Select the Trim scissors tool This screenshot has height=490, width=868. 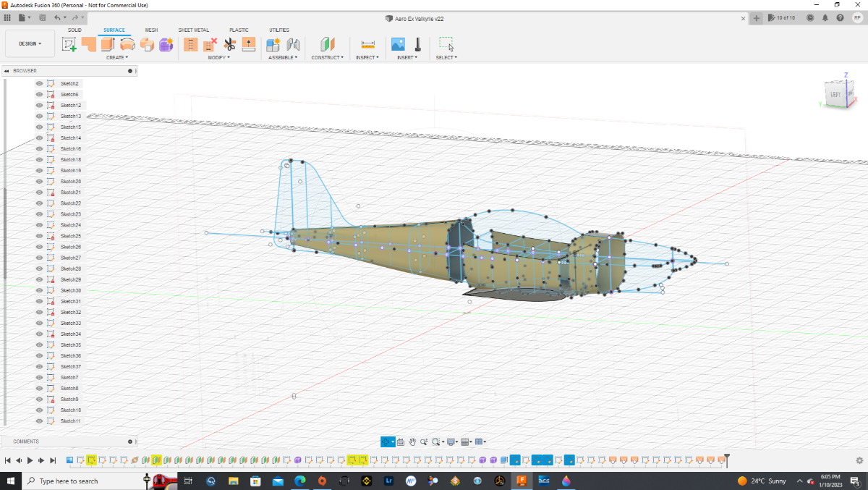(229, 45)
